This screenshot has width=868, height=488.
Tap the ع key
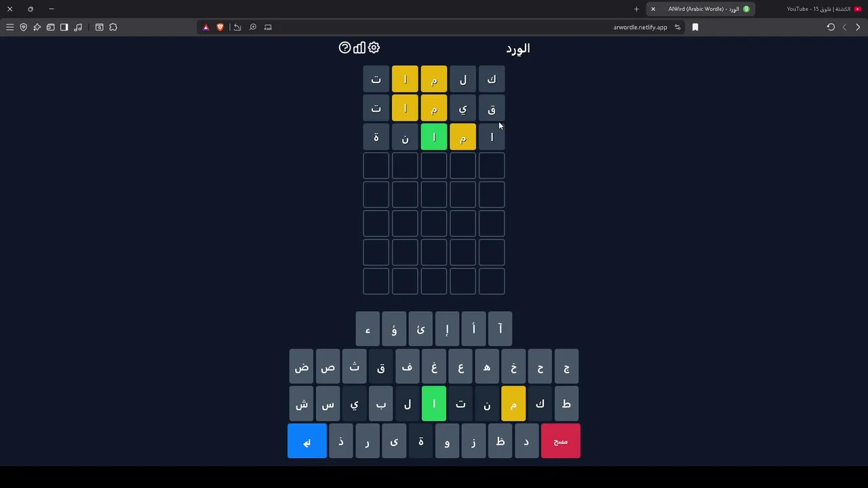point(460,367)
